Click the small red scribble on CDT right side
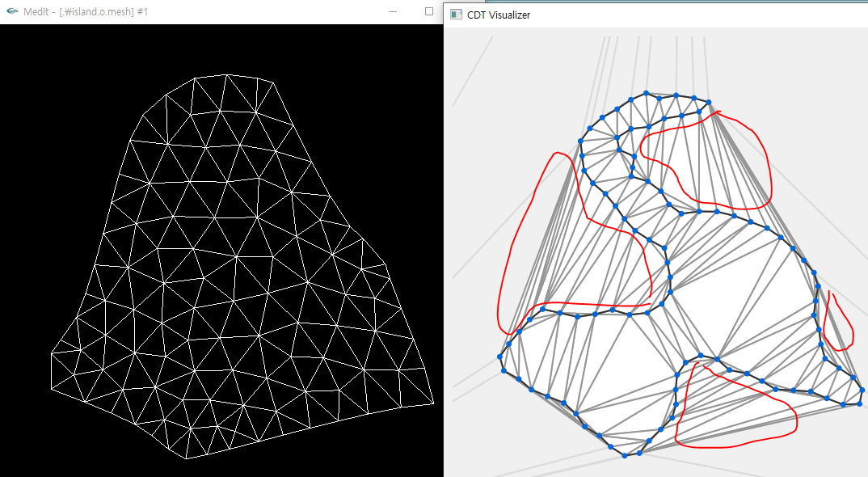The image size is (868, 477). pyautogui.click(x=842, y=323)
